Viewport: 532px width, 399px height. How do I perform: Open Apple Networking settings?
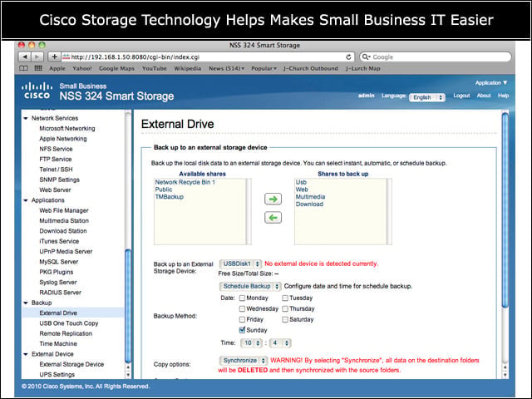[63, 139]
